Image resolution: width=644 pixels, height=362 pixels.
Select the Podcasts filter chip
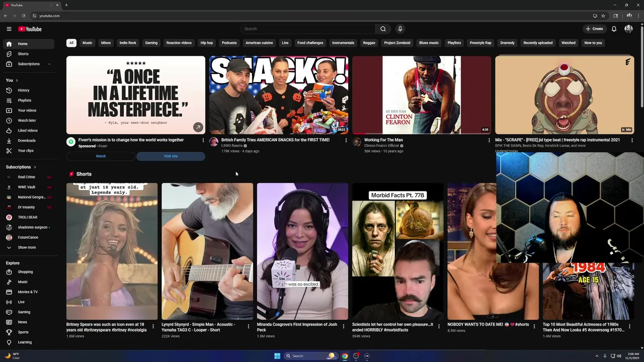[x=229, y=43]
